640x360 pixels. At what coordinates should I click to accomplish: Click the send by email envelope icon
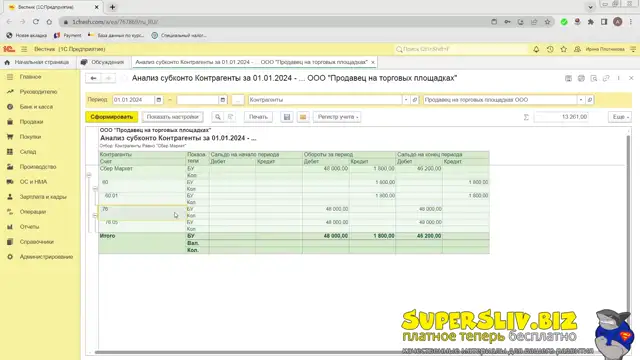click(x=303, y=117)
